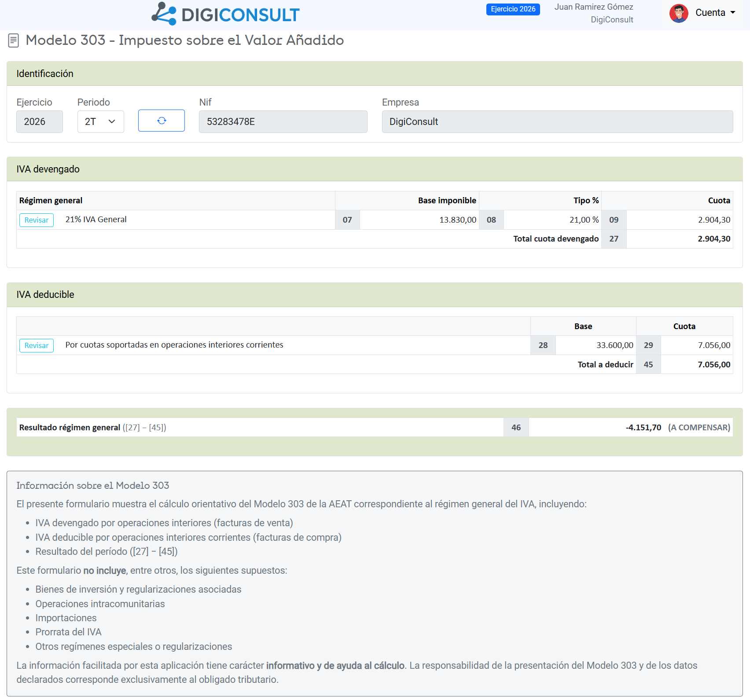750x700 pixels.
Task: Click the Empresa field DigiConsult
Action: (x=557, y=121)
